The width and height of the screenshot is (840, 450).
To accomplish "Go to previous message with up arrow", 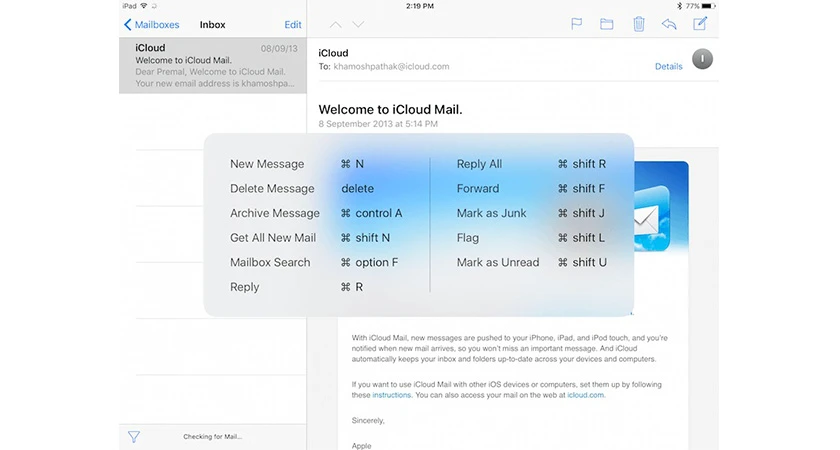I will tap(335, 25).
